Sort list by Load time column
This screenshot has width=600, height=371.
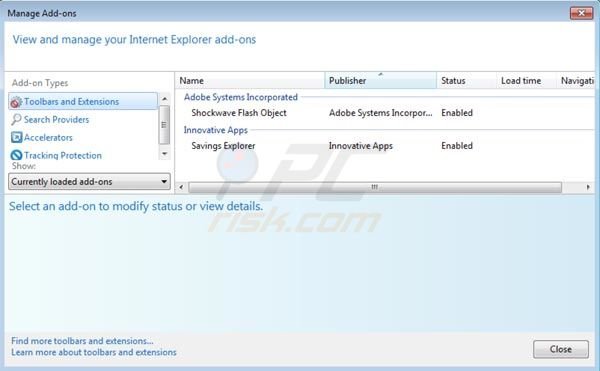pos(526,81)
